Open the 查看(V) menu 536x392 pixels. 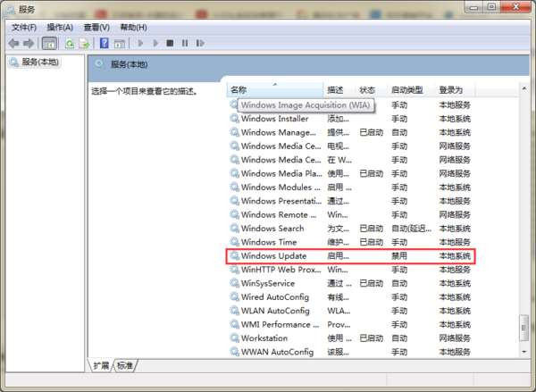coord(96,28)
